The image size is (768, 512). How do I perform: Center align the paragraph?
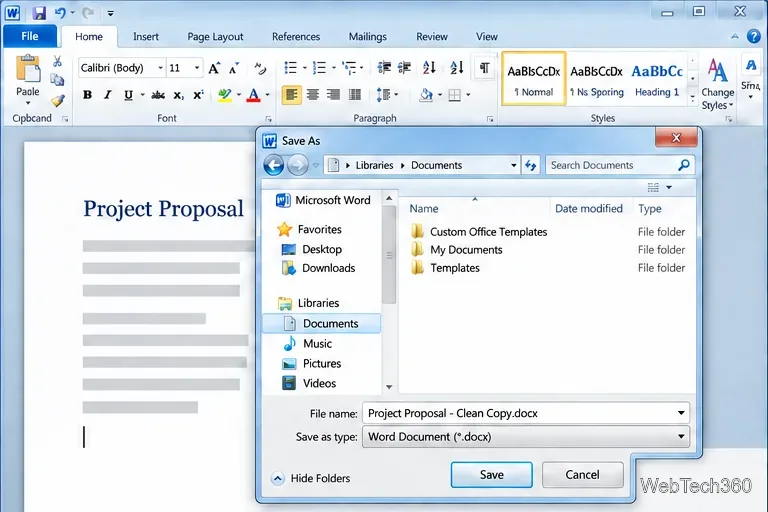[x=312, y=95]
